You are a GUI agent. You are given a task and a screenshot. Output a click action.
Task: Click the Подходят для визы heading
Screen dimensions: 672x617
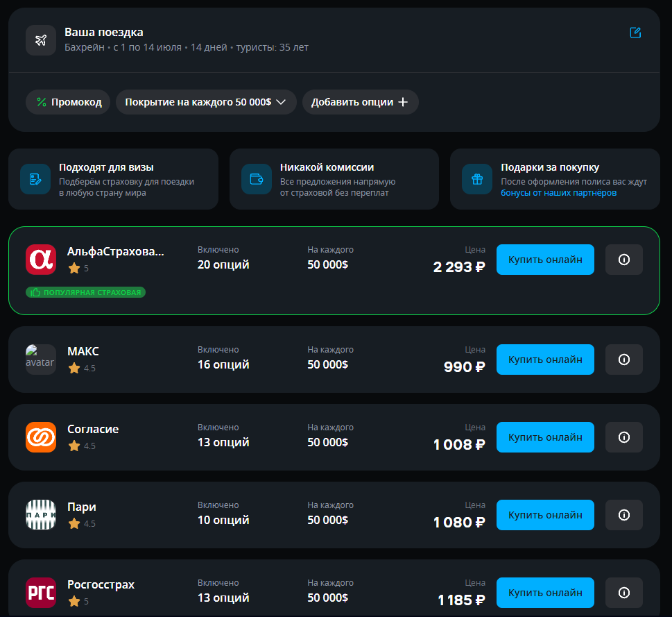[106, 168]
